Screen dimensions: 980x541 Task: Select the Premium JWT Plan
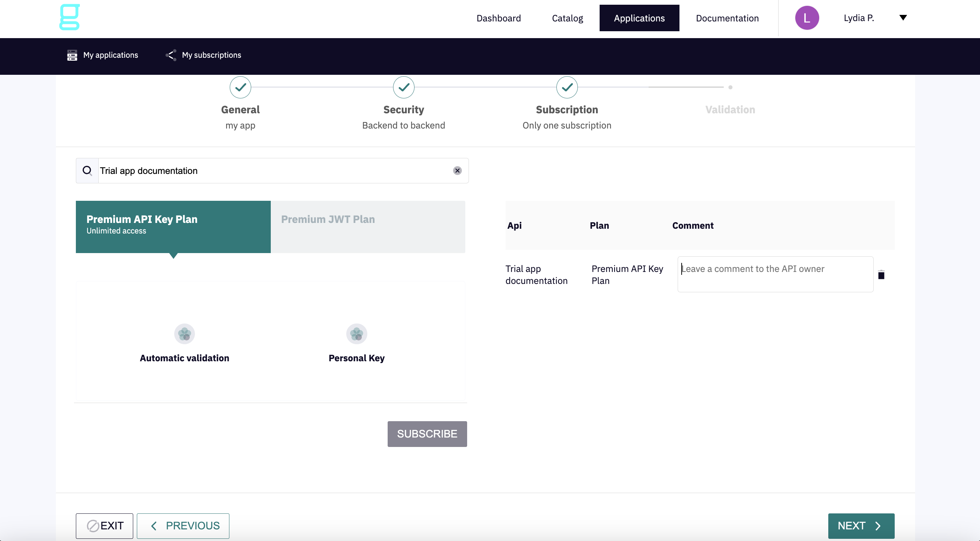[367, 226]
